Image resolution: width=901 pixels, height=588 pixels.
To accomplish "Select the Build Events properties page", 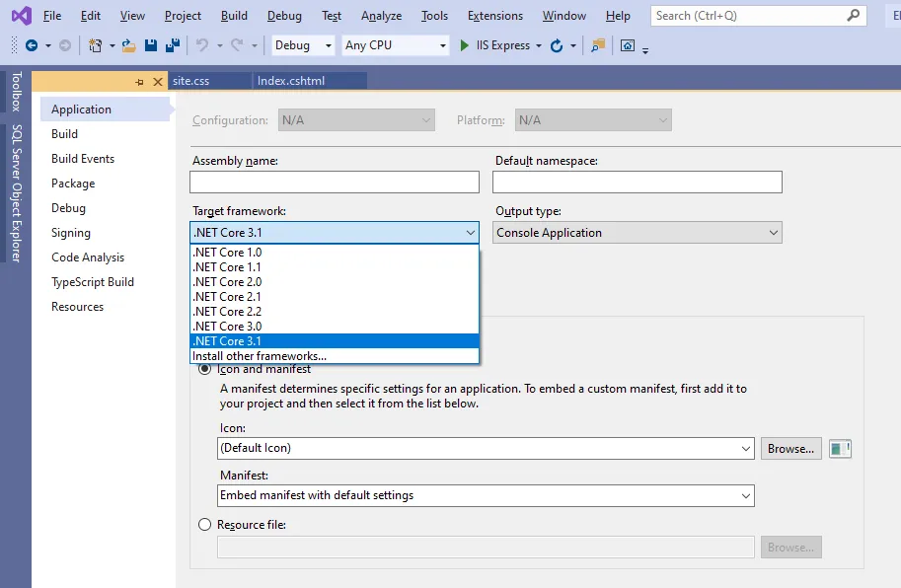I will (83, 159).
